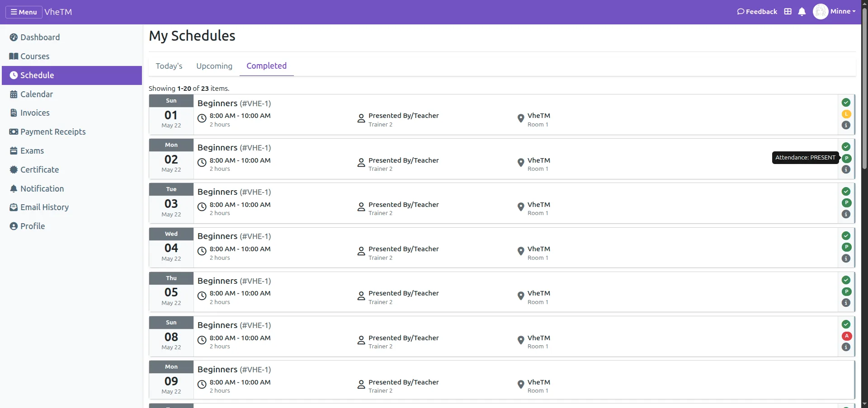Open info icon for May 03 session
This screenshot has height=408, width=868.
coord(846,214)
